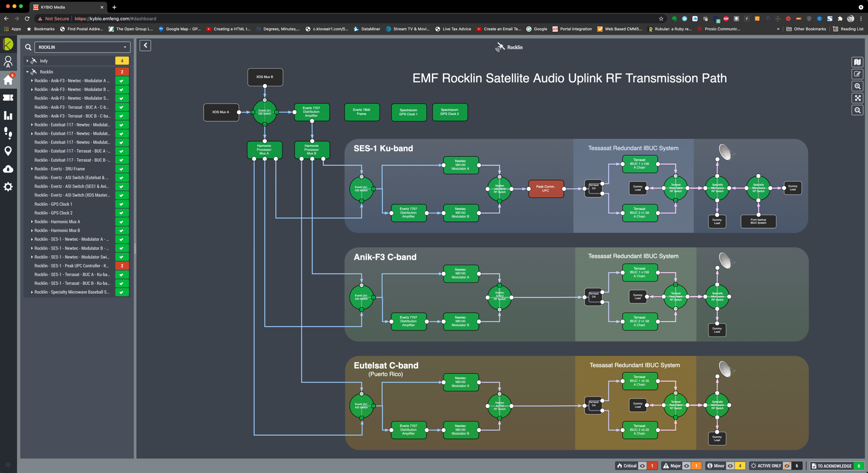The height and width of the screenshot is (473, 868).
Task: Expand Rocklin - Harmonic Mux A
Action: point(32,222)
